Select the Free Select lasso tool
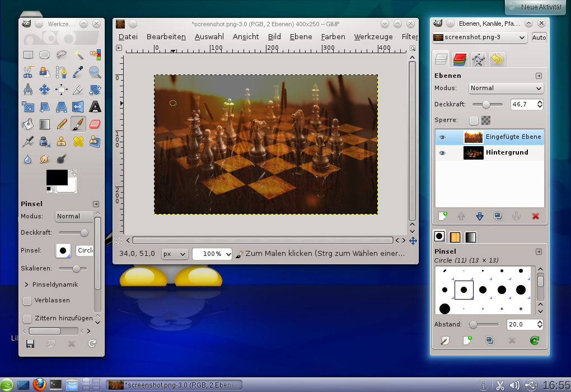Image resolution: width=571 pixels, height=392 pixels. coord(61,55)
